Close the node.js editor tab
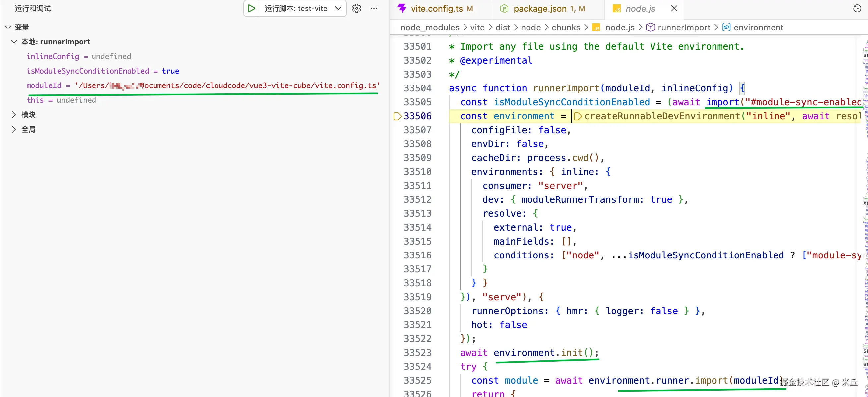Screen dimensions: 868x397 pyautogui.click(x=674, y=8)
